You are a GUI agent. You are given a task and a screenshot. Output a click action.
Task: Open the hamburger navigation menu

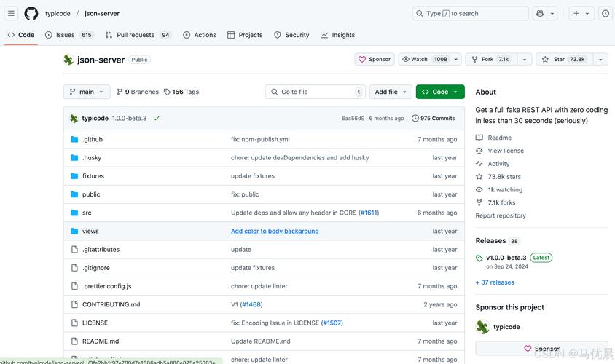tap(11, 13)
